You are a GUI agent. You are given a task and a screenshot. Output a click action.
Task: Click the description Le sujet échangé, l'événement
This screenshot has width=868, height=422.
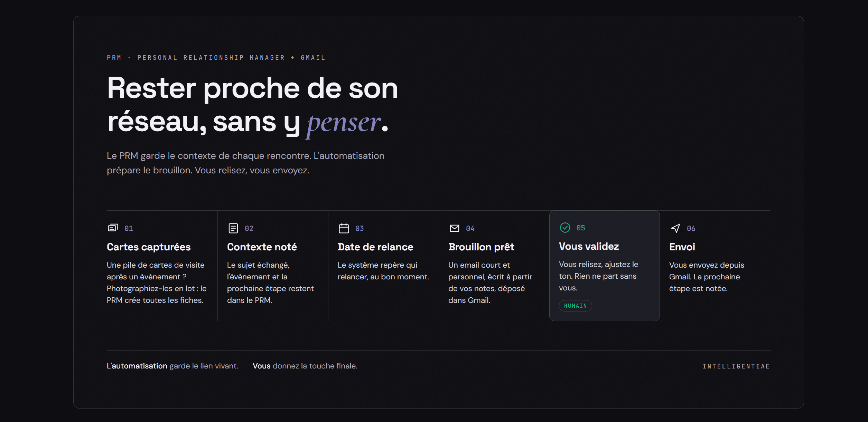[x=270, y=282]
